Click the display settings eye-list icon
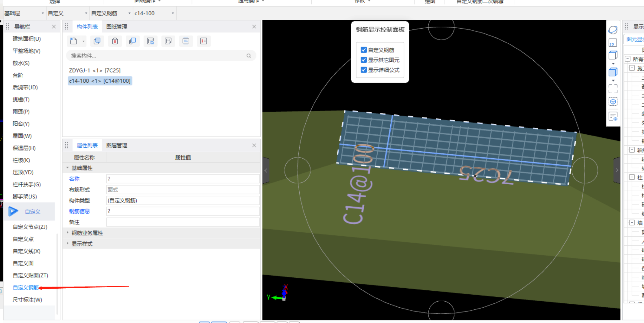Image resolution: width=644 pixels, height=323 pixels. (613, 116)
